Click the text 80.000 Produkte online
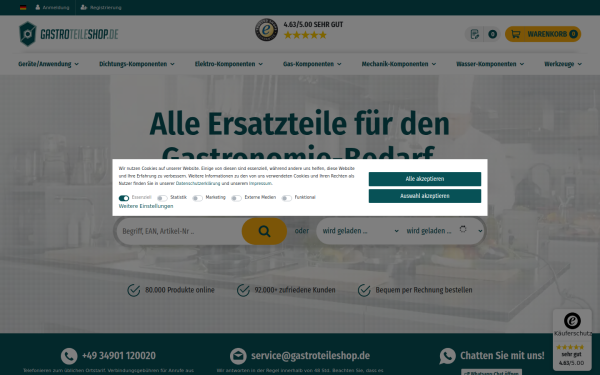The width and height of the screenshot is (600, 375). (180, 290)
